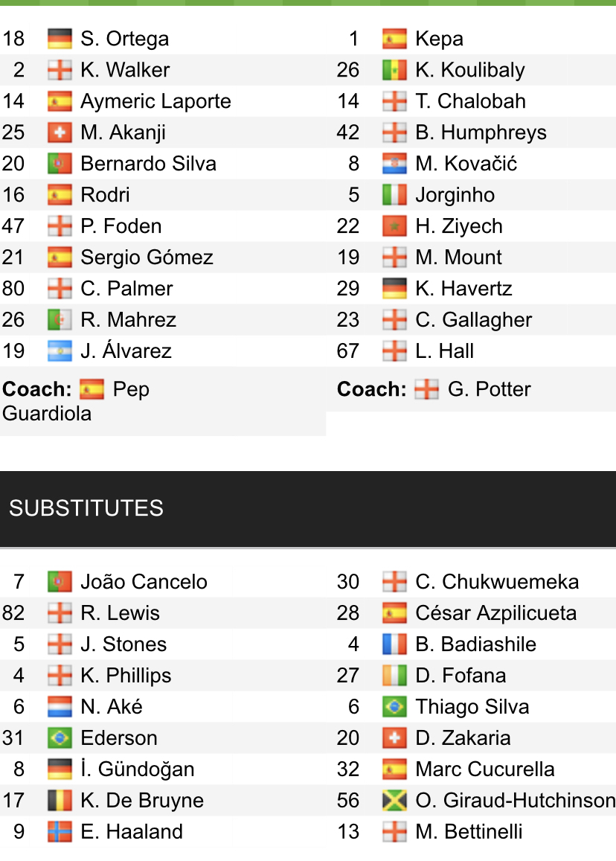Click the French flag next to B. Badiashile
The height and width of the screenshot is (861, 616).
pyautogui.click(x=394, y=644)
